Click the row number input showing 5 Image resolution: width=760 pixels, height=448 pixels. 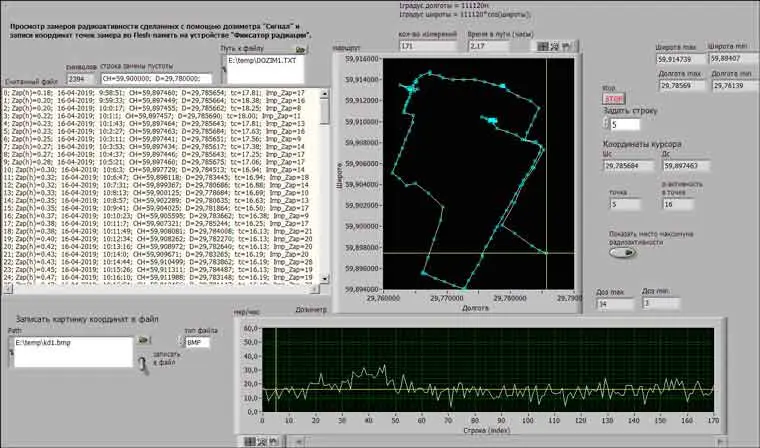click(x=627, y=125)
